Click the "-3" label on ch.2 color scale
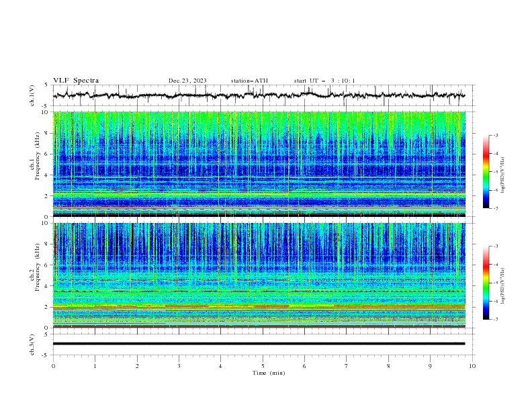532x411 pixels. (495, 246)
